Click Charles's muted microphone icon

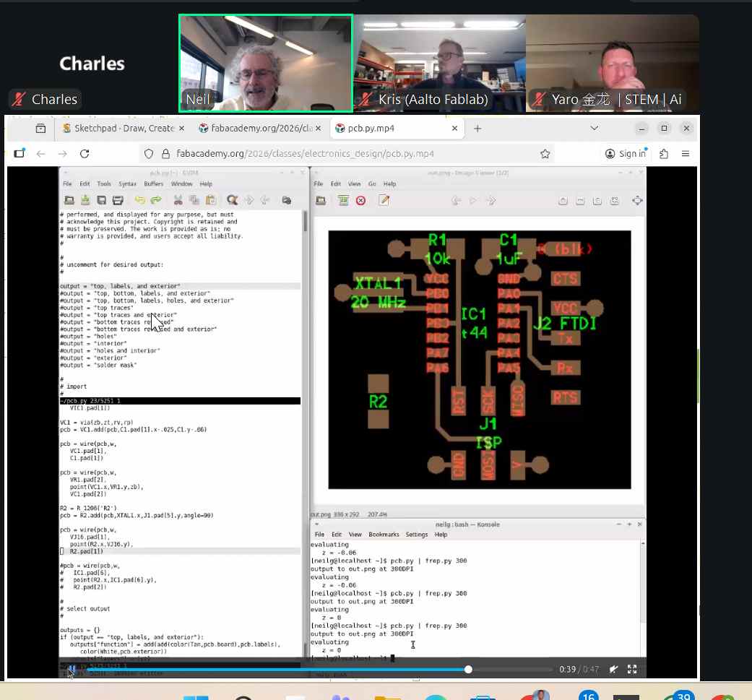(x=20, y=99)
